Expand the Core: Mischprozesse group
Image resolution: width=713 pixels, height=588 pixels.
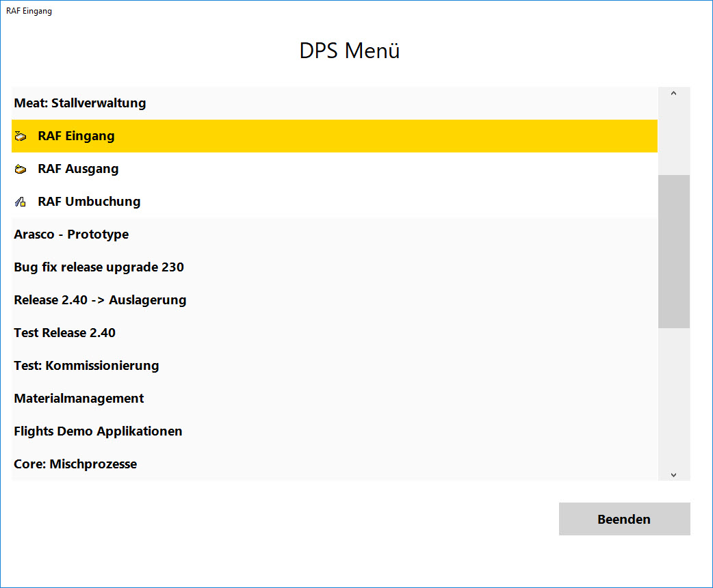[x=75, y=464]
